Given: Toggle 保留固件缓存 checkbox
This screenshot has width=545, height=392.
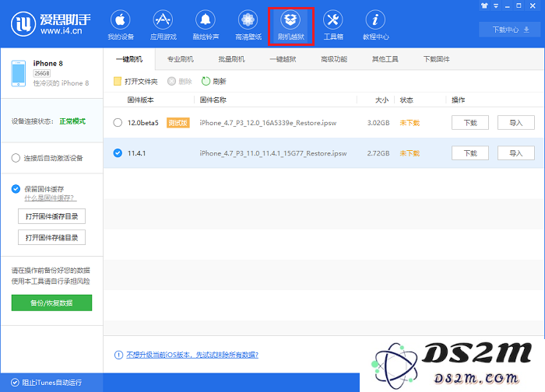Looking at the screenshot, I should (x=16, y=189).
